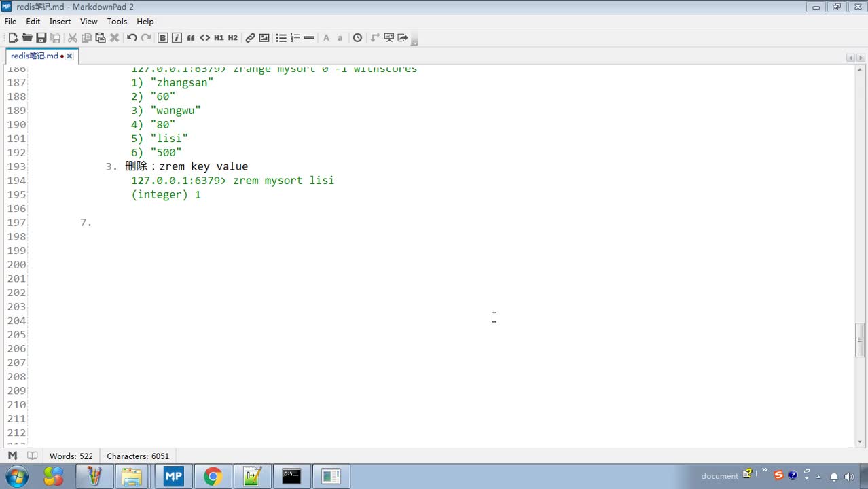
Task: Open the Tools menu
Action: 117,21
